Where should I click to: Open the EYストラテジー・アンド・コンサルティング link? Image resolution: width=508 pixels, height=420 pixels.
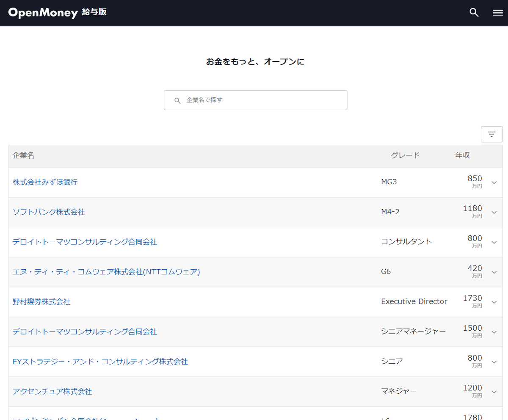[100, 362]
